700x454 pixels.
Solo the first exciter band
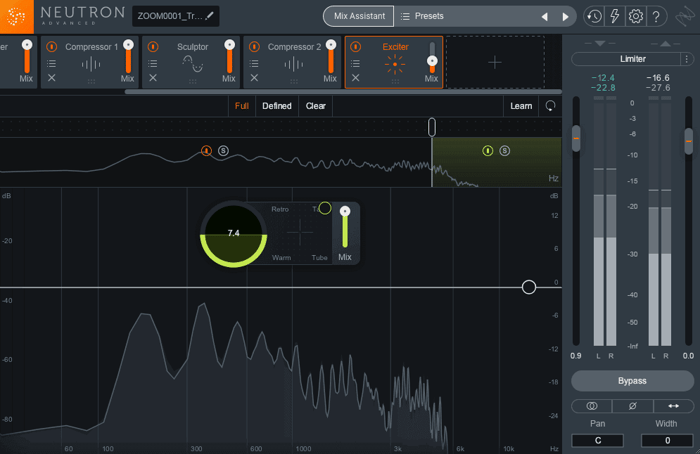223,151
